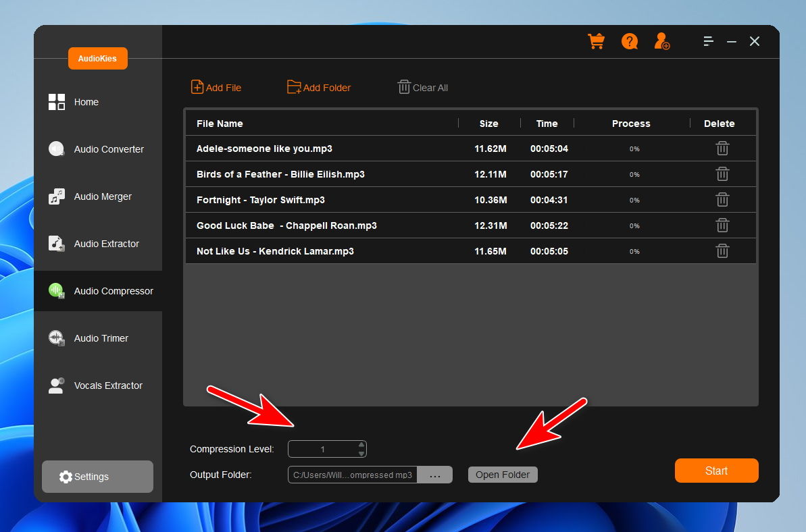
Task: Open the hamburger menu icon
Action: (708, 41)
